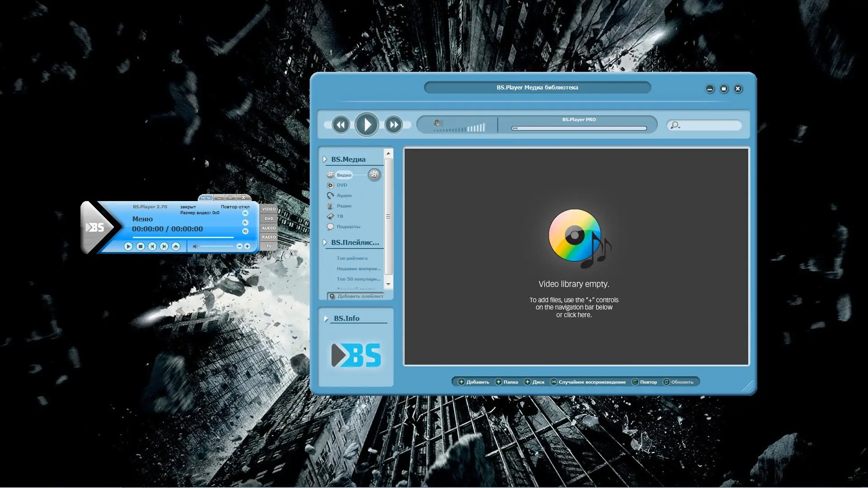The width and height of the screenshot is (868, 488).
Task: Open the EQ equalizer round button
Action: click(x=245, y=231)
